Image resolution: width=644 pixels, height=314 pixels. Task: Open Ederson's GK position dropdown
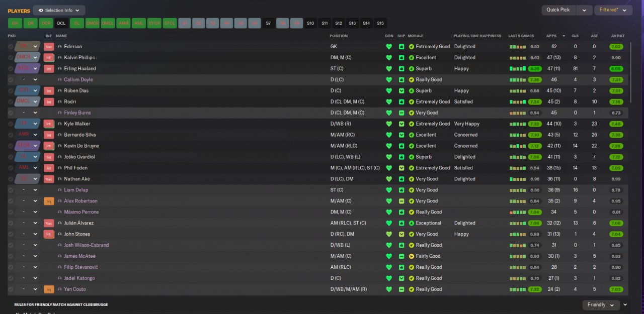[x=28, y=47]
